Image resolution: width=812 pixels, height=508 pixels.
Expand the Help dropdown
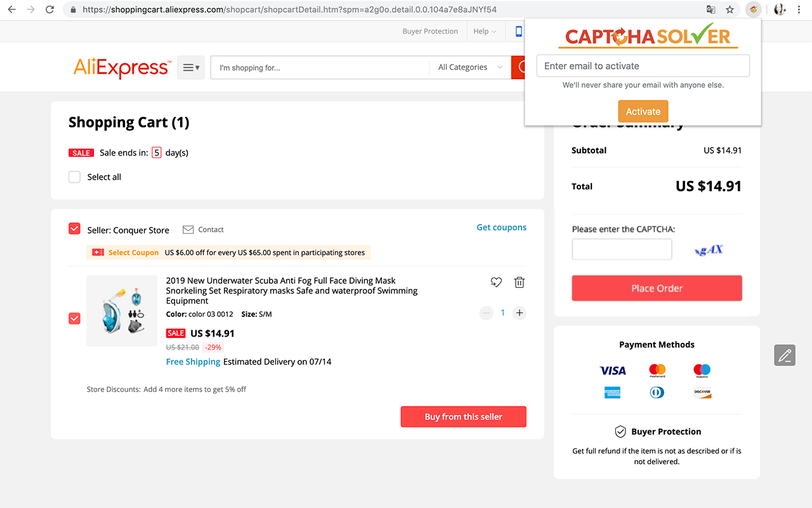[x=485, y=31]
